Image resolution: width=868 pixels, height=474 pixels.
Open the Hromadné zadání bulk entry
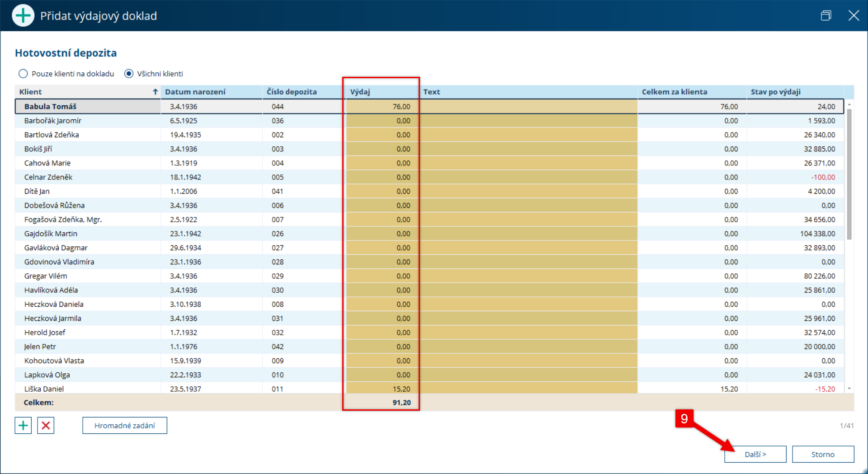(x=125, y=425)
